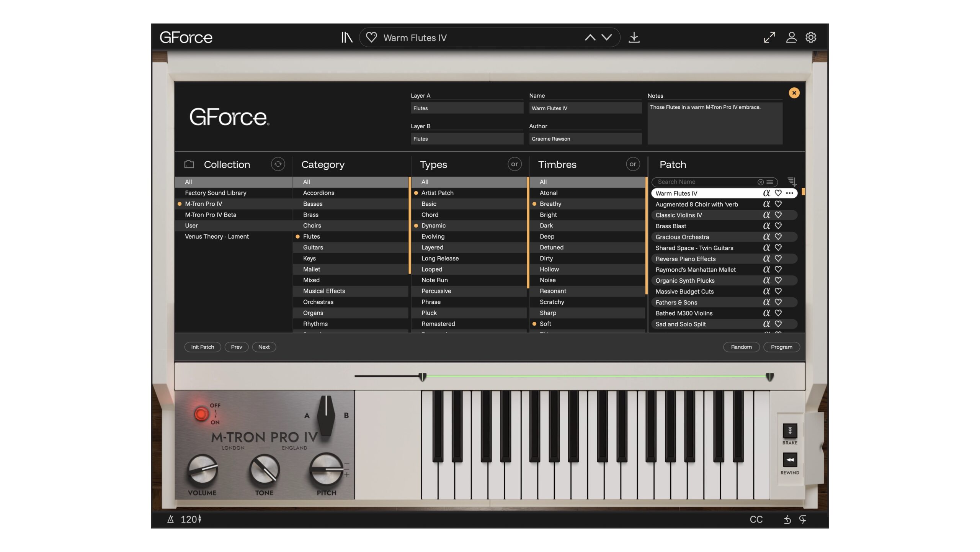Image resolution: width=980 pixels, height=552 pixels.
Task: Open search options menu in Search Name field
Action: (770, 182)
